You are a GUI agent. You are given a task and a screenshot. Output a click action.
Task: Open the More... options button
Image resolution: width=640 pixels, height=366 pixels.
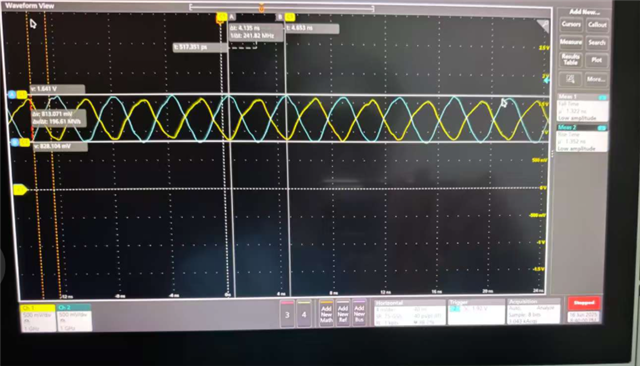pos(596,79)
